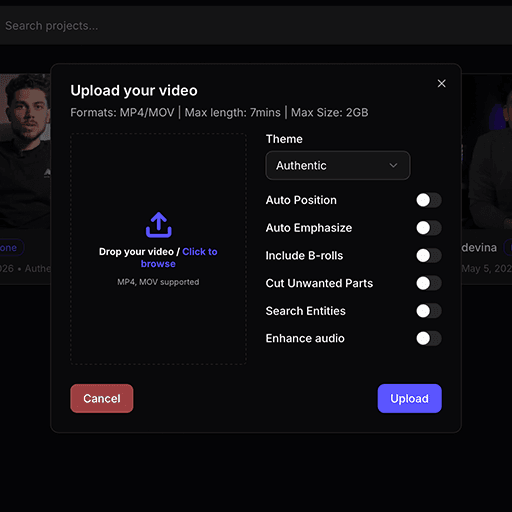This screenshot has width=512, height=512.
Task: Focus the Search projects field
Action: coord(256,26)
